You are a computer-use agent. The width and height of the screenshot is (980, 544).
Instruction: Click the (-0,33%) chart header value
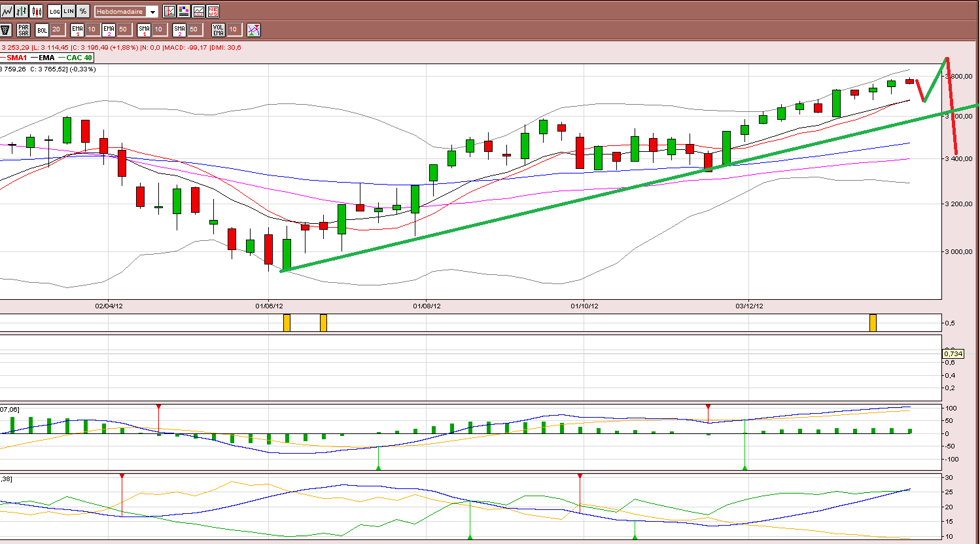(82, 69)
